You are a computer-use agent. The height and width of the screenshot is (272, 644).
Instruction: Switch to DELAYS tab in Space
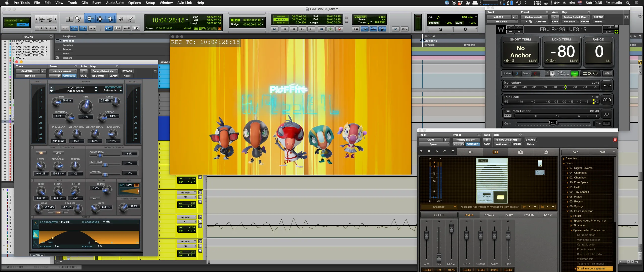pos(489,215)
